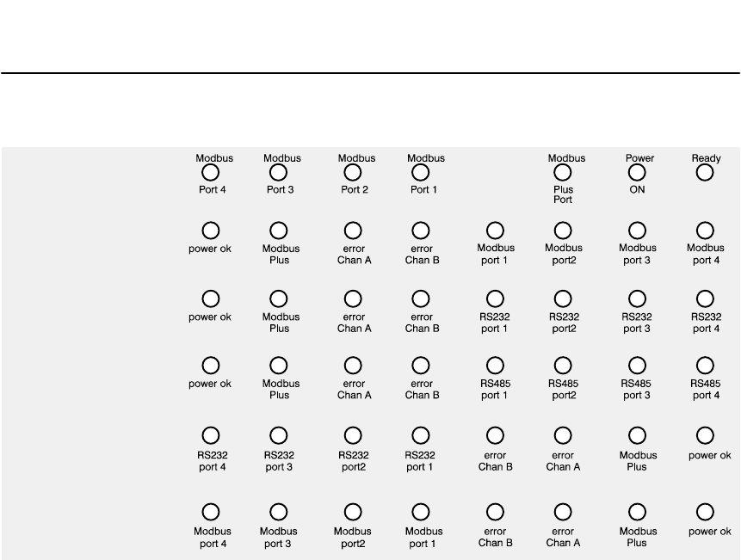
Task: Click error Chan B LED in RS485 row
Action: (421, 366)
